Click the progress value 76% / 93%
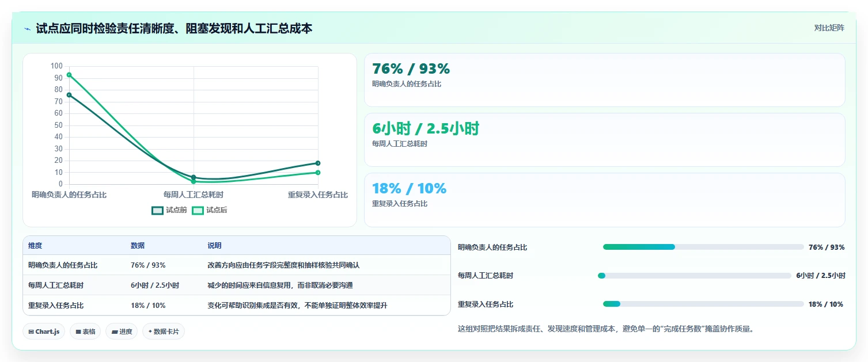 point(827,247)
